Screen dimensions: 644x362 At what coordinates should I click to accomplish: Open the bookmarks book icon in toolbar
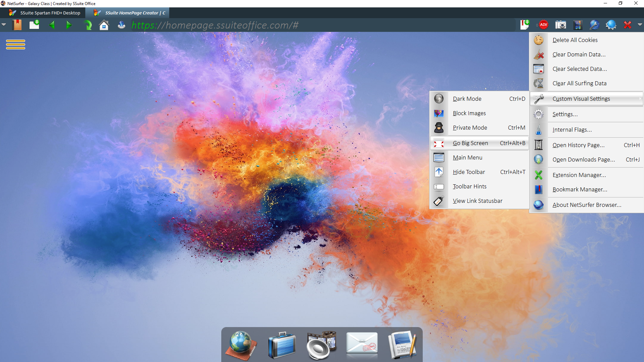(17, 25)
